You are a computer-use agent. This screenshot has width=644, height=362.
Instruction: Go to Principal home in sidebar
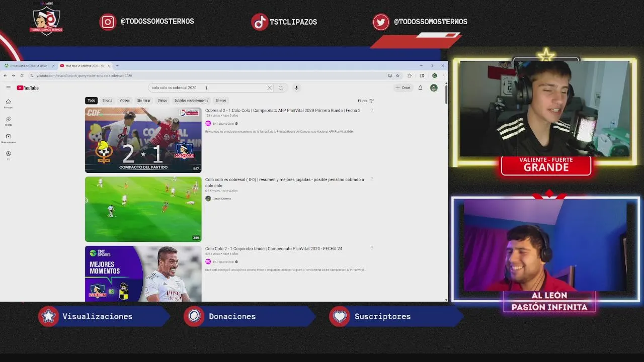click(8, 104)
